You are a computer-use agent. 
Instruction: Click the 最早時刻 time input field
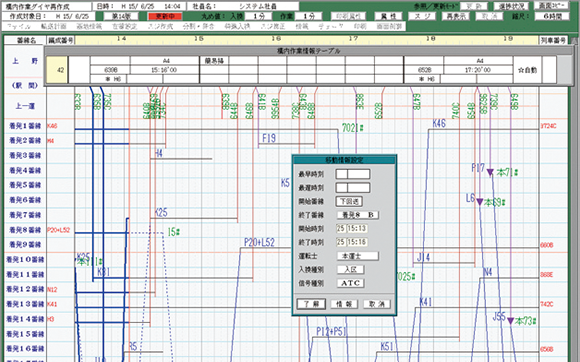pos(353,174)
